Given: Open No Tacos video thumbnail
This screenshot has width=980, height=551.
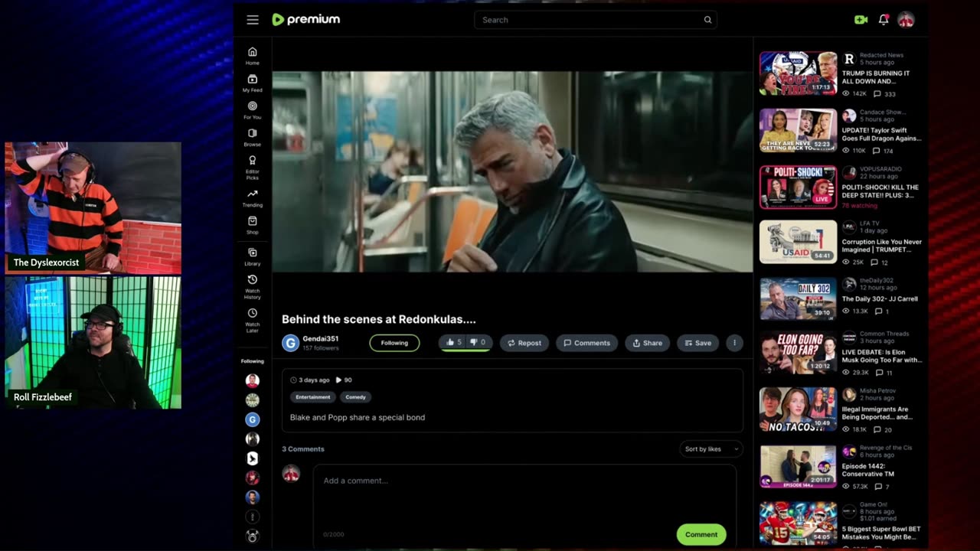Looking at the screenshot, I should coord(798,409).
